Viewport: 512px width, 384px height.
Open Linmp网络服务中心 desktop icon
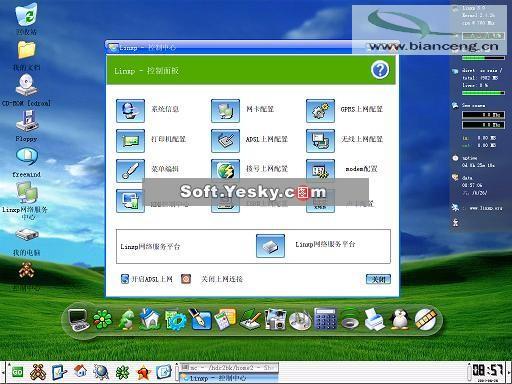[x=26, y=201]
